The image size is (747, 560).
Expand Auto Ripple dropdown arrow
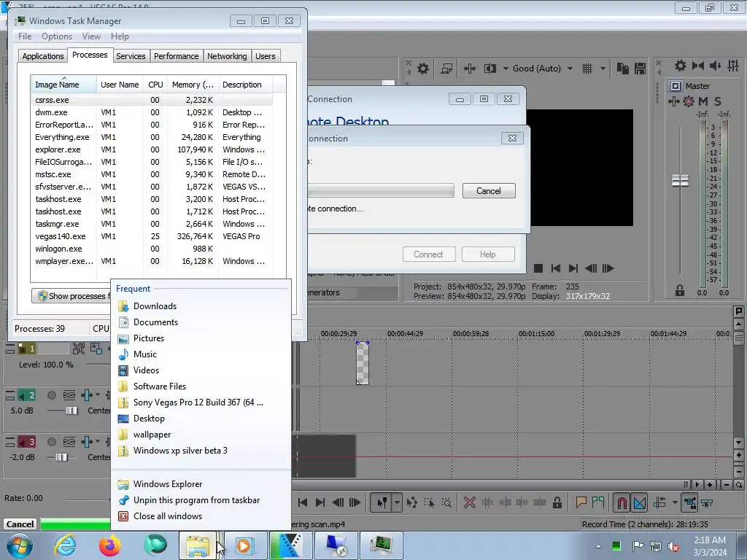[675, 502]
